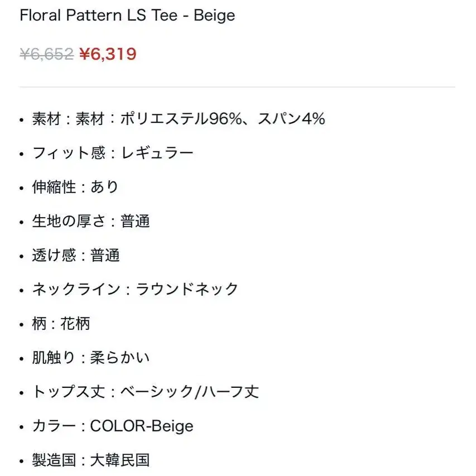This screenshot has height=476, width=476.
Task: Select the フィット感:レギュラー line
Action: pyautogui.click(x=113, y=153)
